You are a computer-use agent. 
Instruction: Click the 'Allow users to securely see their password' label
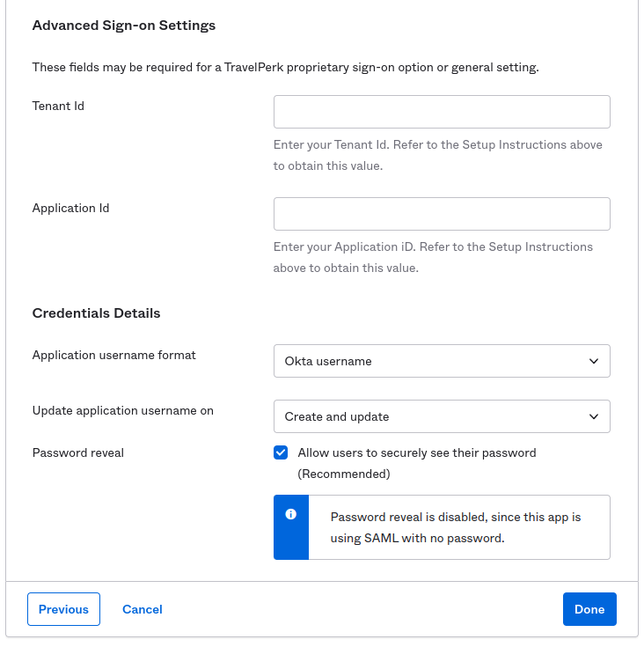[417, 463]
